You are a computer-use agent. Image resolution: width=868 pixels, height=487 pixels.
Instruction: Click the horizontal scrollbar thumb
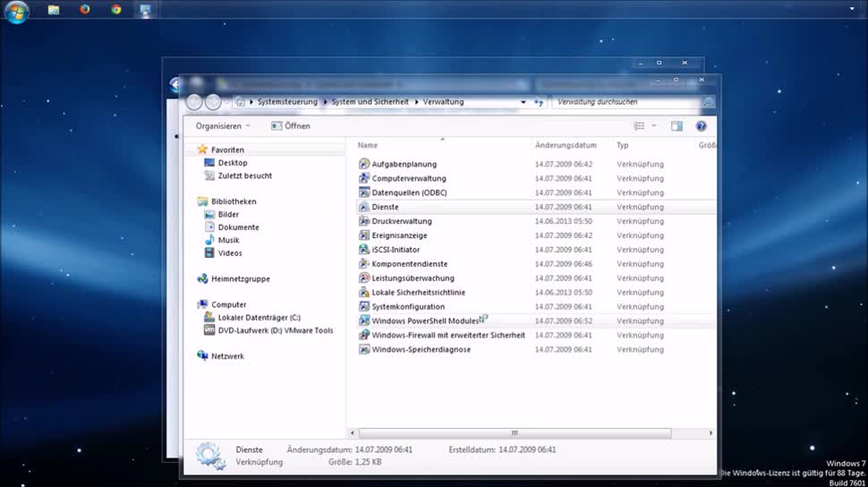[515, 432]
